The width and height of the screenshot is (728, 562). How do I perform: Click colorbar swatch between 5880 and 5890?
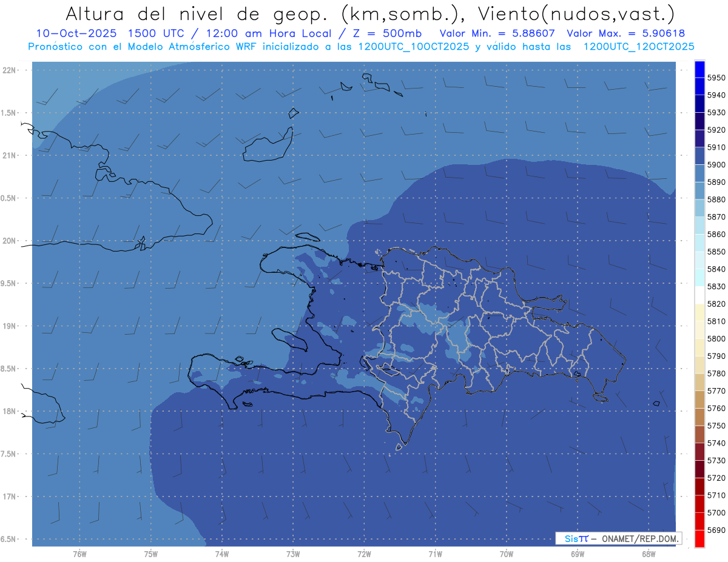click(x=699, y=190)
